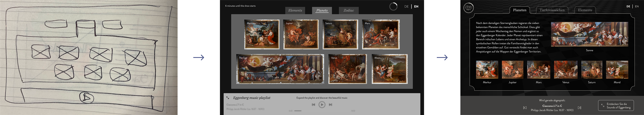
Task: Open The Sun wide painting
Action: tap(280, 69)
